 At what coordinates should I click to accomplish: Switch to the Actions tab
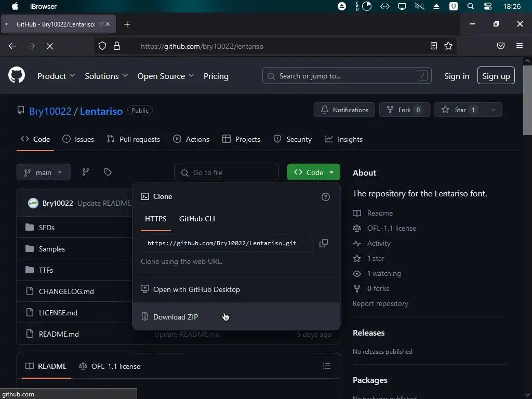[191, 139]
